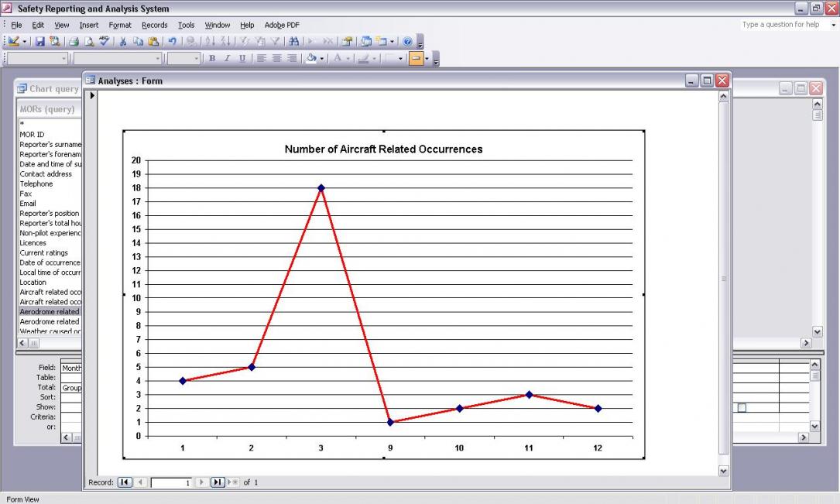Open the Object selector combo box
Viewport: 840px width, 504px height.
point(37,58)
